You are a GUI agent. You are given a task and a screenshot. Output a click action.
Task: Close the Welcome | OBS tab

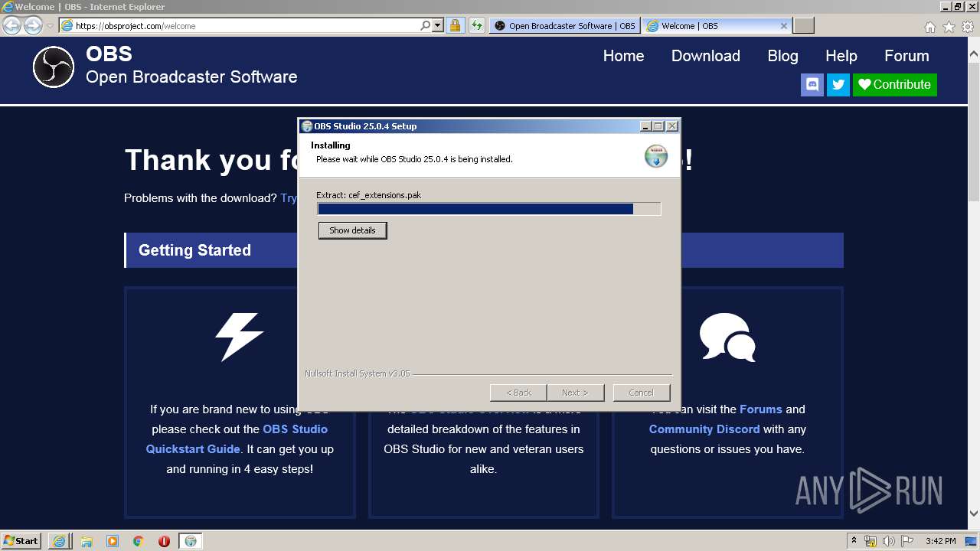783,25
